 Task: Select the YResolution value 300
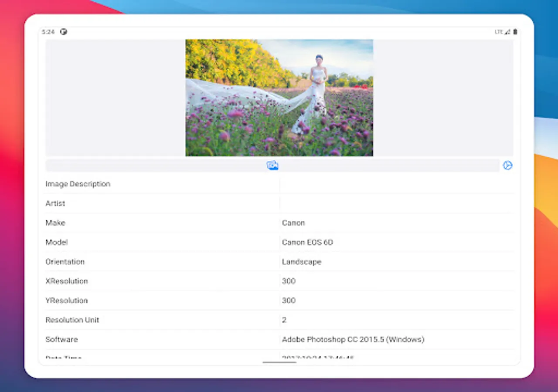pos(289,301)
